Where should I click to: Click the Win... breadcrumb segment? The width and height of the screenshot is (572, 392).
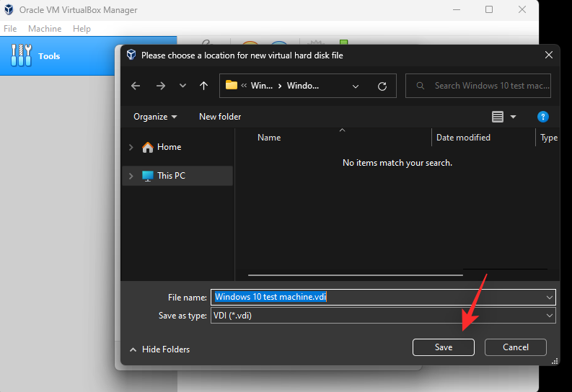tap(262, 86)
